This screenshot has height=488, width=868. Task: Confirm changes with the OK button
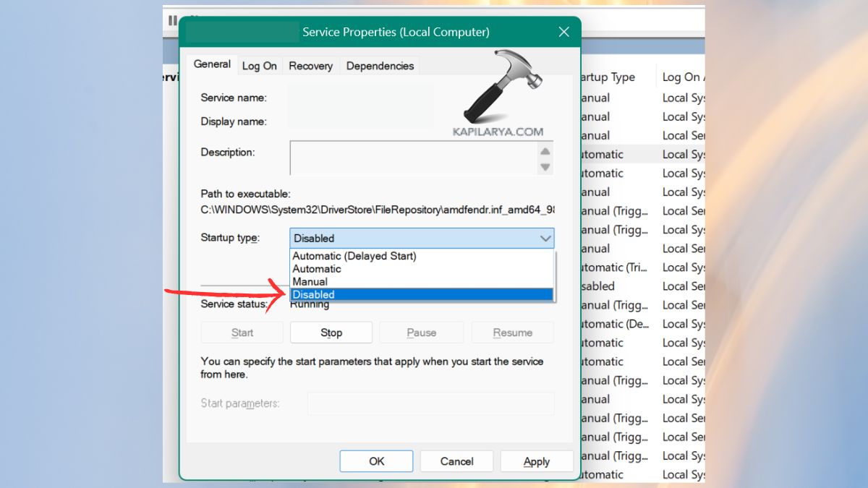376,461
